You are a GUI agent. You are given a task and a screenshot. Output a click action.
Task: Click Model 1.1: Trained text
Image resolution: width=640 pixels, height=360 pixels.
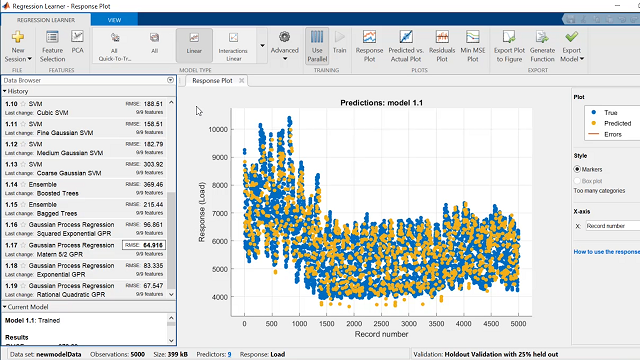[x=33, y=320]
